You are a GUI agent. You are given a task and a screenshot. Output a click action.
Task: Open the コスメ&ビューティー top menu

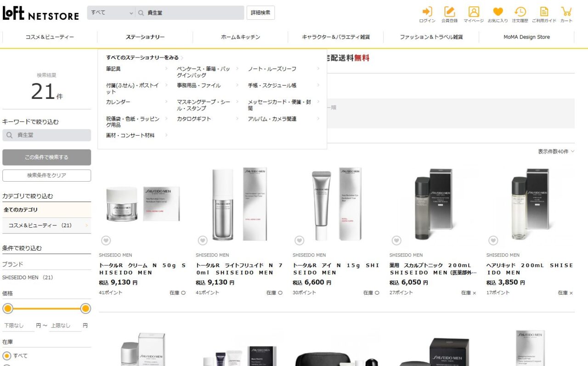(50, 37)
